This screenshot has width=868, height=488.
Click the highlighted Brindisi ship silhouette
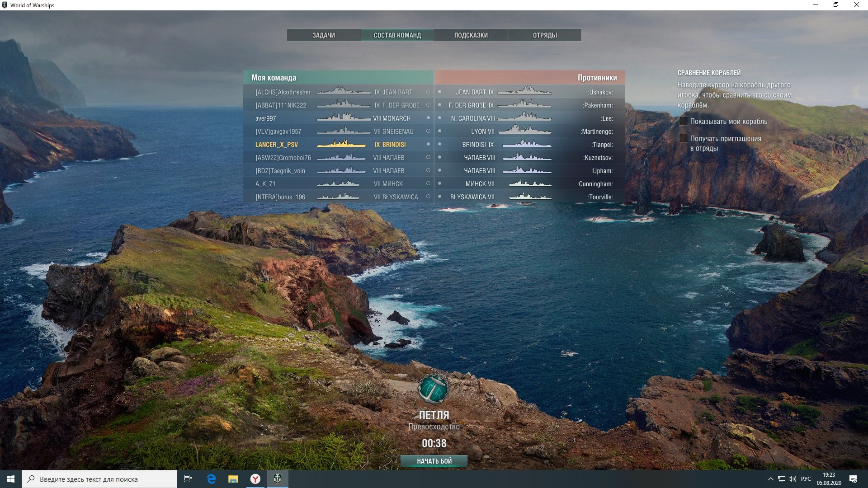pyautogui.click(x=341, y=144)
